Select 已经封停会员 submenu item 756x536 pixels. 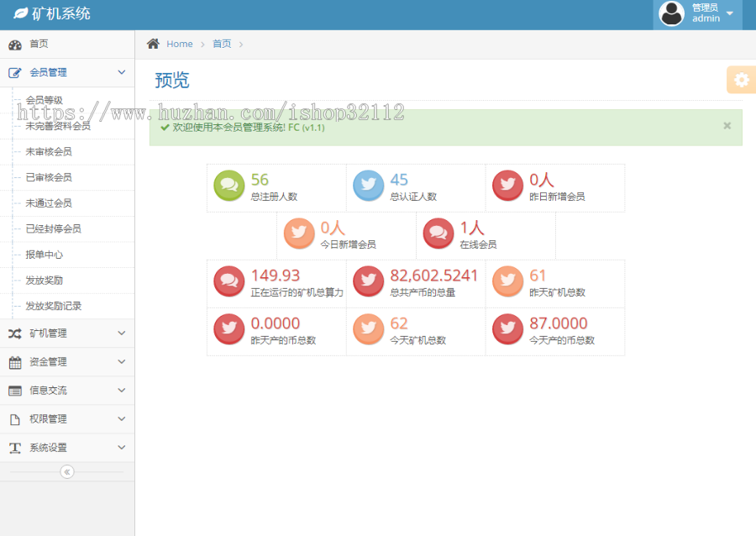[54, 229]
